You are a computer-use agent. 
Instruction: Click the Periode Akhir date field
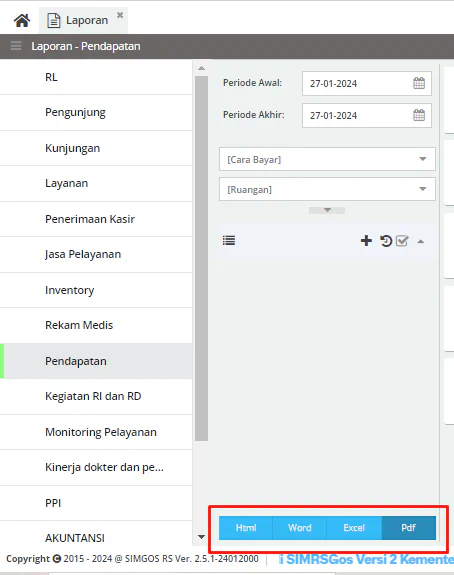coord(367,116)
